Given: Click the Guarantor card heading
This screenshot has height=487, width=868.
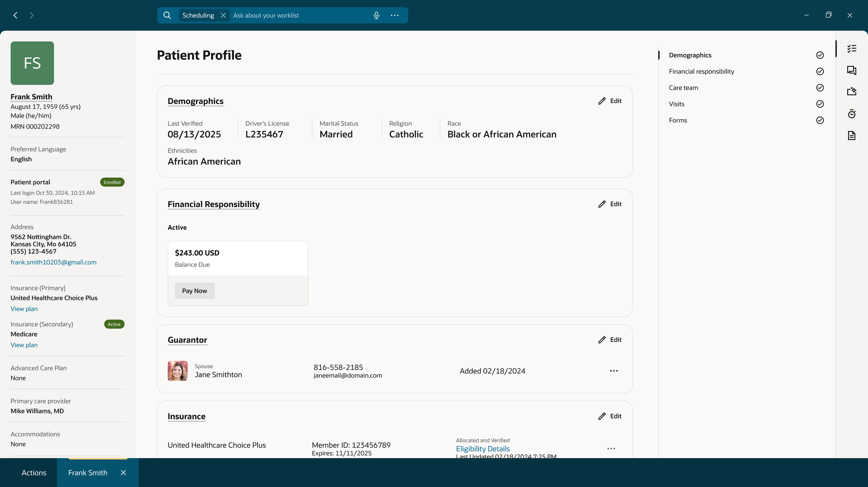Looking at the screenshot, I should coord(187,340).
